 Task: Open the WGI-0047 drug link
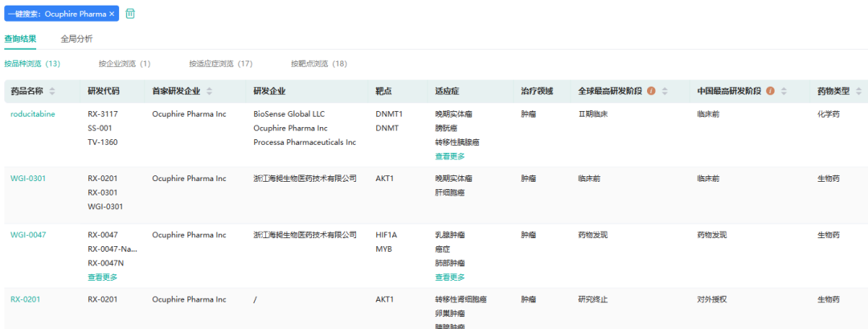click(x=28, y=235)
